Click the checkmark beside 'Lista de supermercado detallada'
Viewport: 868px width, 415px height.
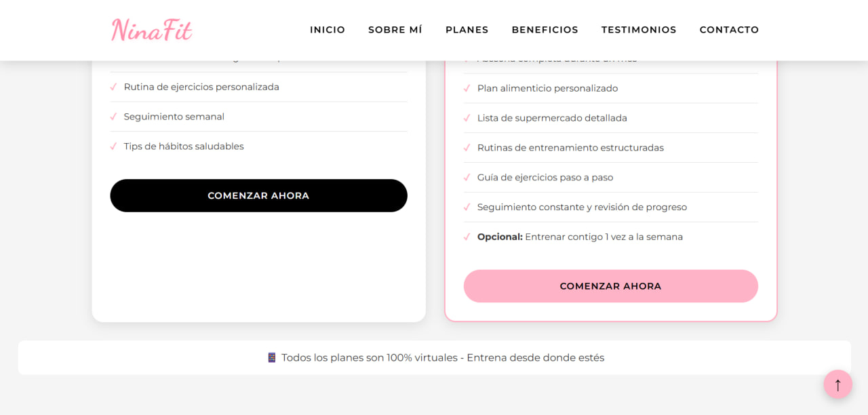[x=467, y=118]
